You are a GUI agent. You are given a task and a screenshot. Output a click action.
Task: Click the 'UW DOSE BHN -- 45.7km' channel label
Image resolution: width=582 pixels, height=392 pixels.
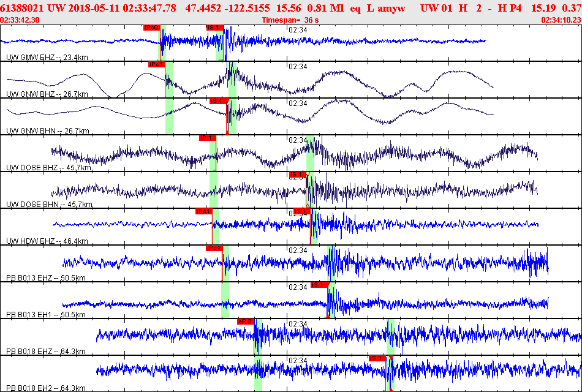(x=50, y=204)
